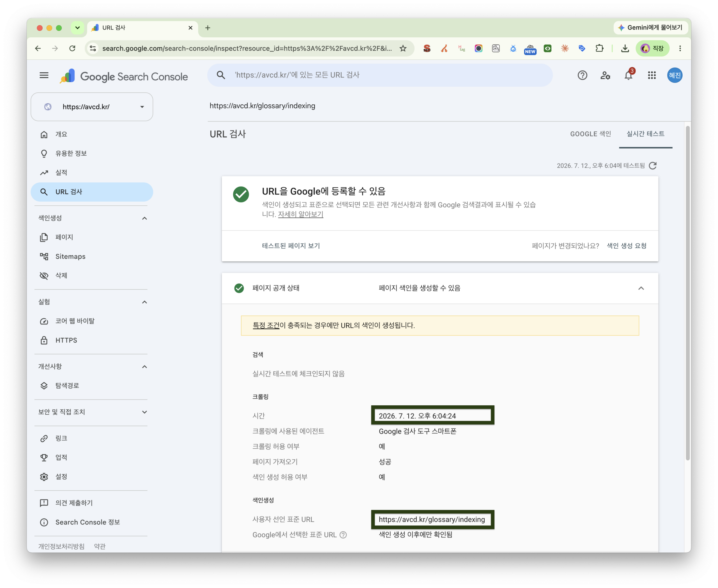The image size is (718, 588).
Task: Click the Google 검사 도구 스마트폰 agent value
Action: [x=417, y=431]
